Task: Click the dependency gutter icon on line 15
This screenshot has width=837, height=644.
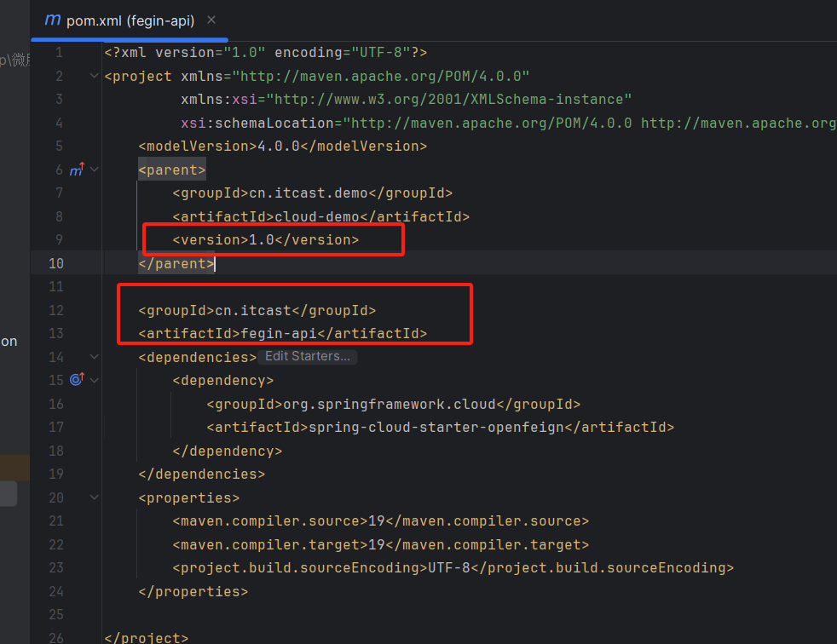Action: coord(77,379)
